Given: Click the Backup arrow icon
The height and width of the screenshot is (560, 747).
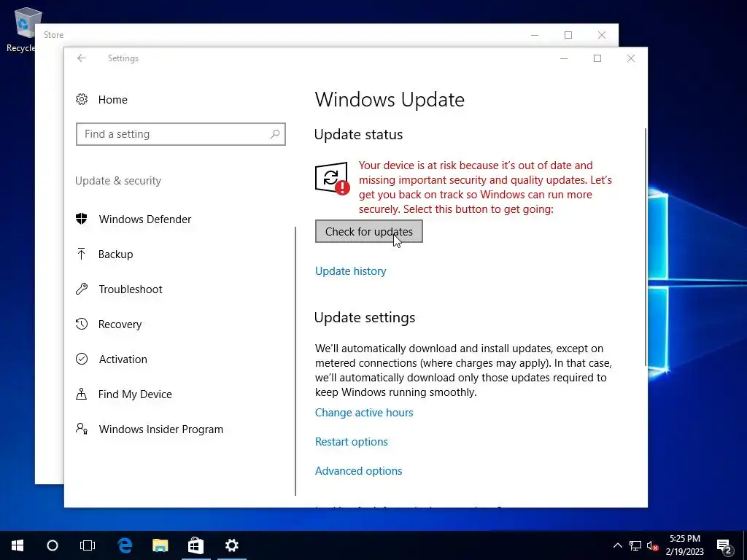Looking at the screenshot, I should click(82, 254).
